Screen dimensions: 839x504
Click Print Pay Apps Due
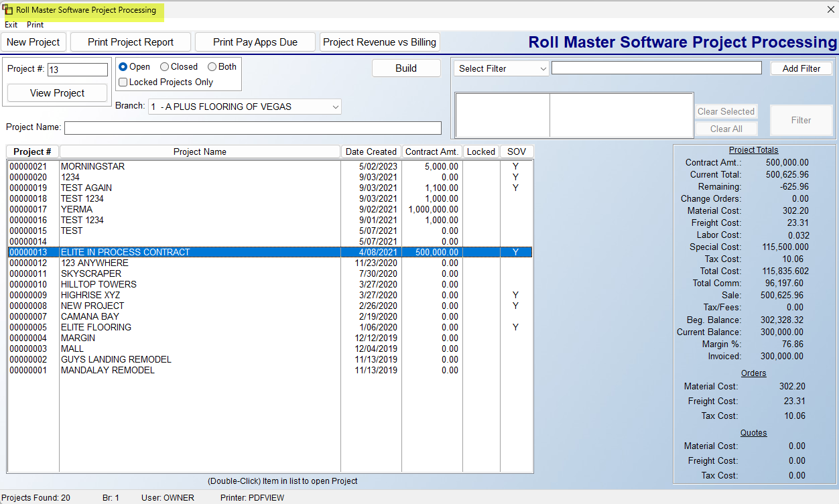[255, 42]
